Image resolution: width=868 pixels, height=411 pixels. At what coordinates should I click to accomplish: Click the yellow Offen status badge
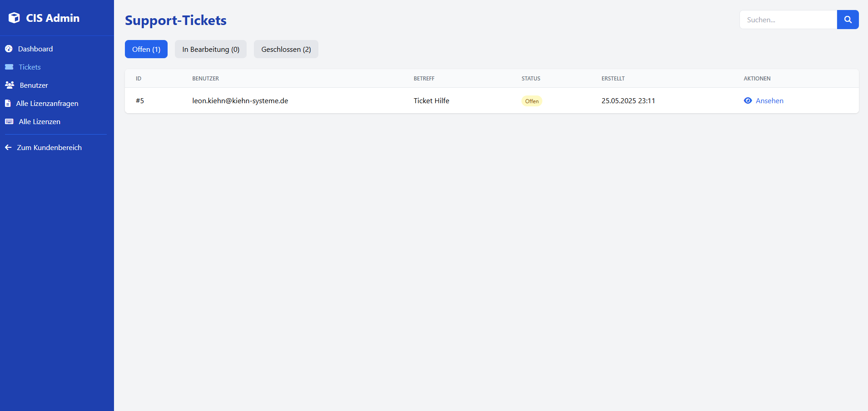(x=531, y=101)
